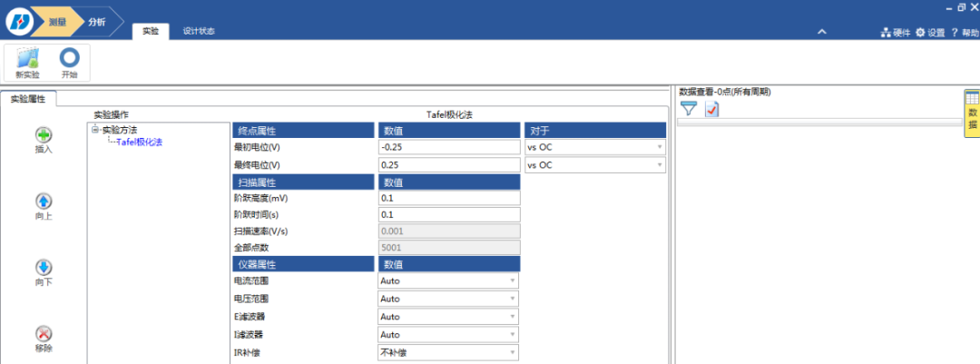Start the experiment with 开始 button
Image resolution: width=980 pixels, height=364 pixels.
(69, 63)
